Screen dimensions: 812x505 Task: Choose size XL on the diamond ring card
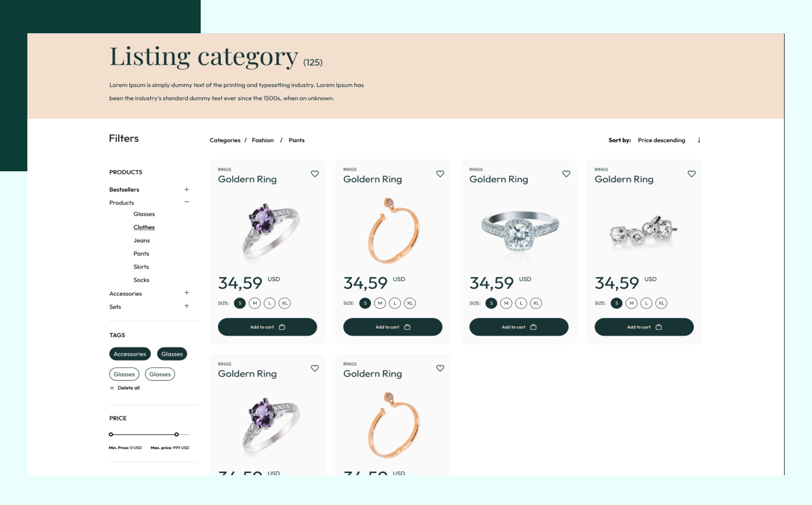536,303
